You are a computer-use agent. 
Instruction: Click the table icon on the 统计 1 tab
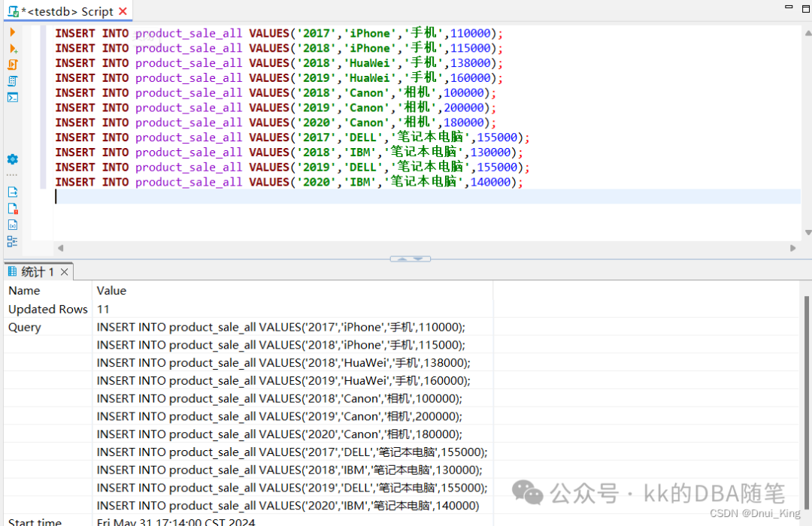13,271
